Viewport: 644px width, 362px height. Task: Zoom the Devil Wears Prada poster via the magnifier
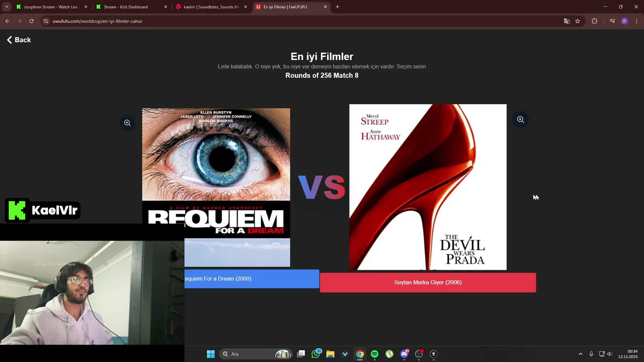(520, 120)
